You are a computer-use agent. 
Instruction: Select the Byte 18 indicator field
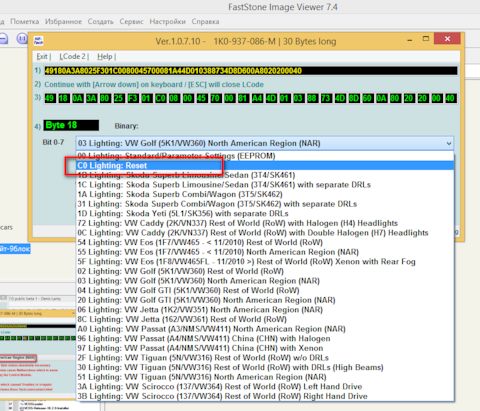[x=71, y=125]
